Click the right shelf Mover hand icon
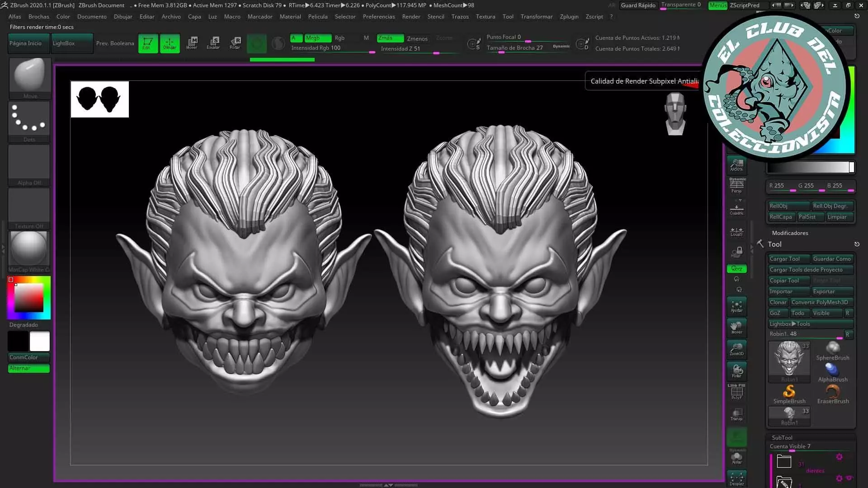 coord(736,328)
